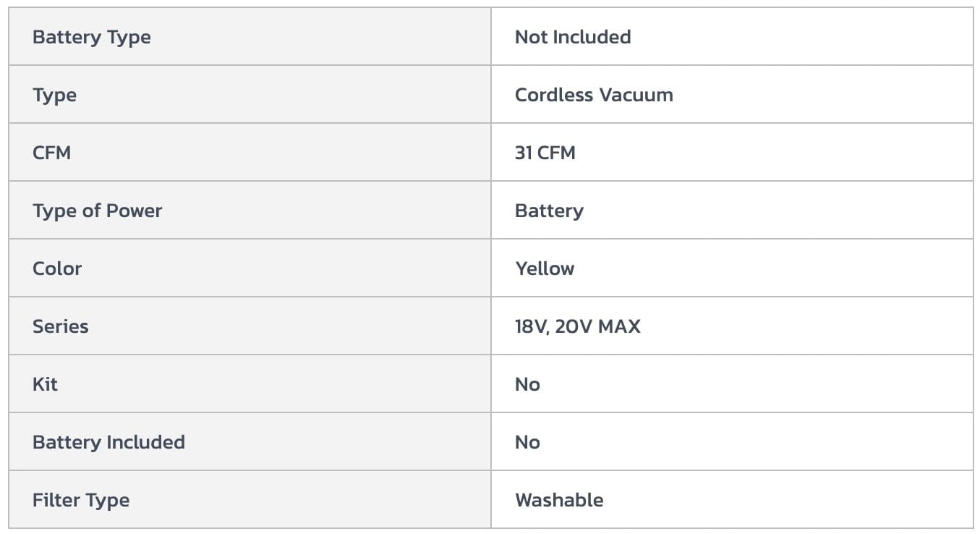Click the Battery Included label
This screenshot has height=534, width=980.
click(x=108, y=442)
